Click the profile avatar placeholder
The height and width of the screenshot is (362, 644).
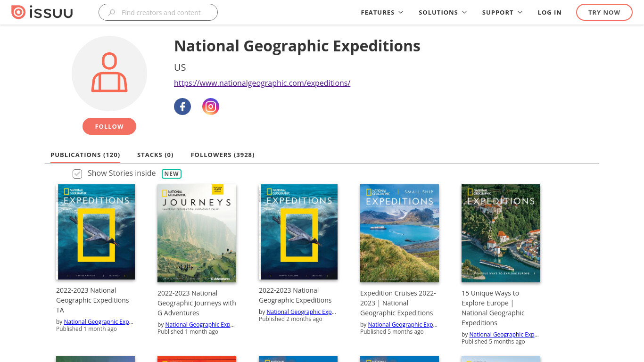click(109, 74)
